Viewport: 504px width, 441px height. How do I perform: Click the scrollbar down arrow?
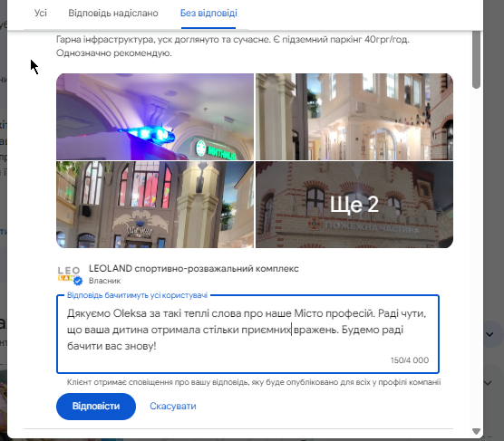tap(477, 431)
